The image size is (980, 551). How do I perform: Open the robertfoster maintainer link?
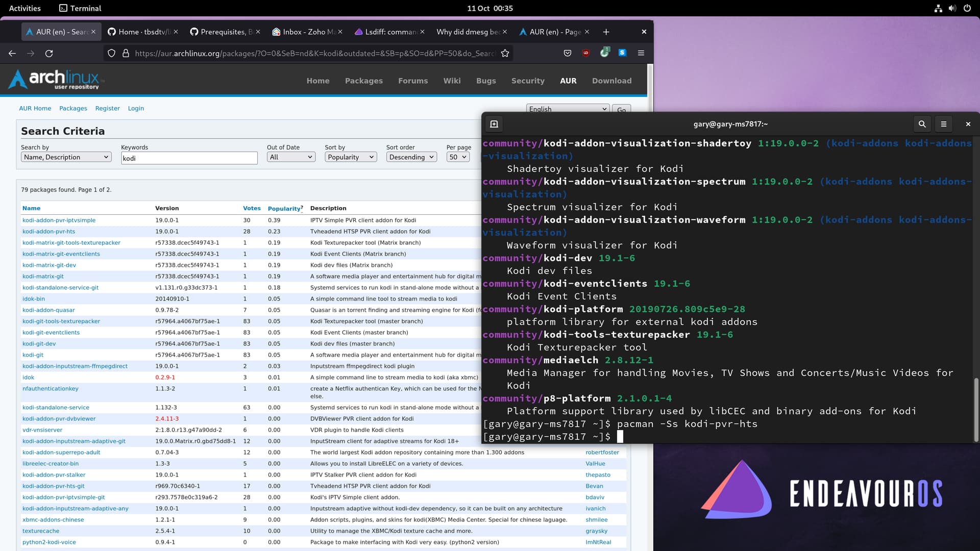(x=602, y=452)
